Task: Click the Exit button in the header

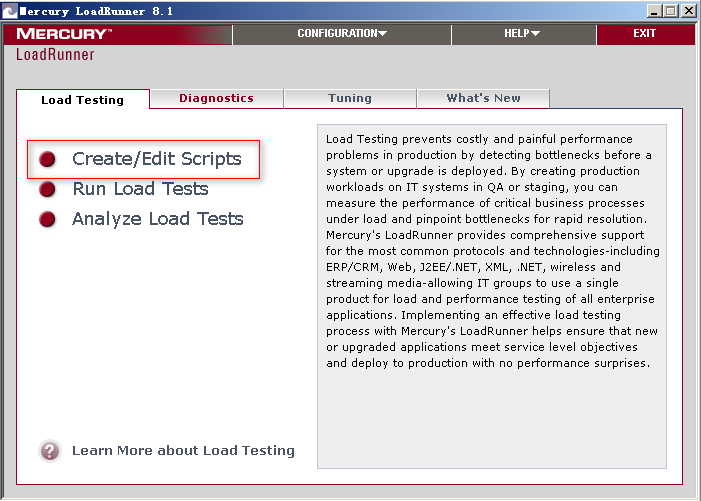Action: [645, 34]
